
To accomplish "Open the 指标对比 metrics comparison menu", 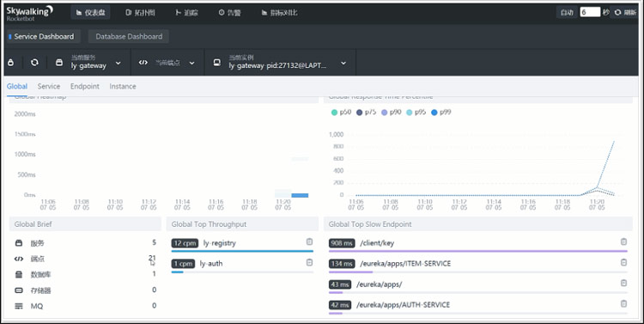I will [x=279, y=13].
